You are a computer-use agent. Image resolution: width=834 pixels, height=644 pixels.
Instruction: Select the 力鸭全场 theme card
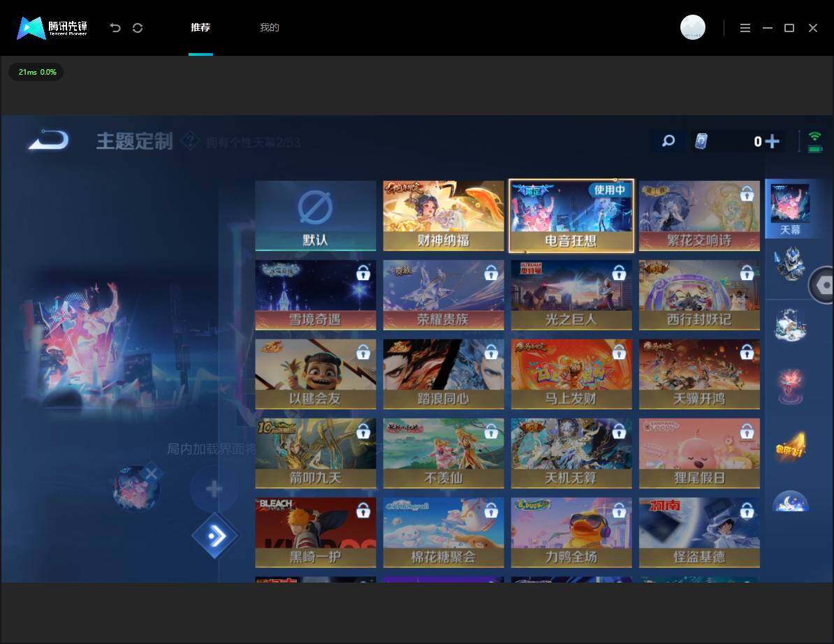[571, 532]
